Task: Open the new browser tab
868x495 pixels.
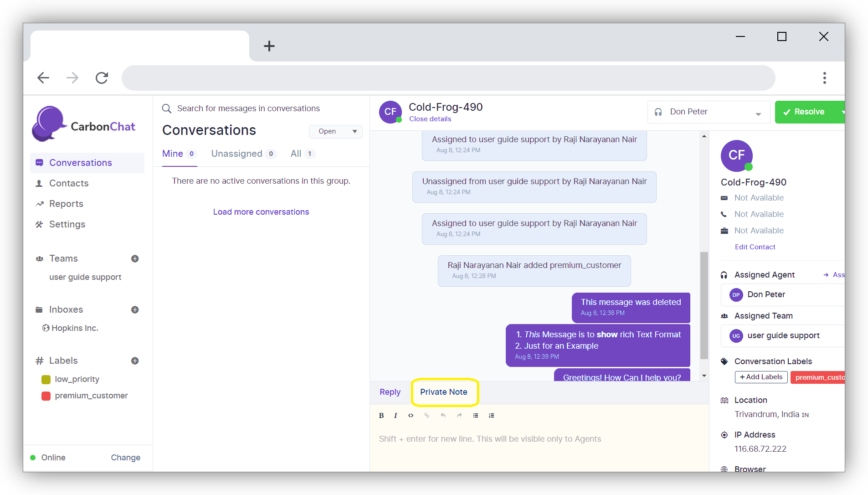Action: (x=269, y=46)
